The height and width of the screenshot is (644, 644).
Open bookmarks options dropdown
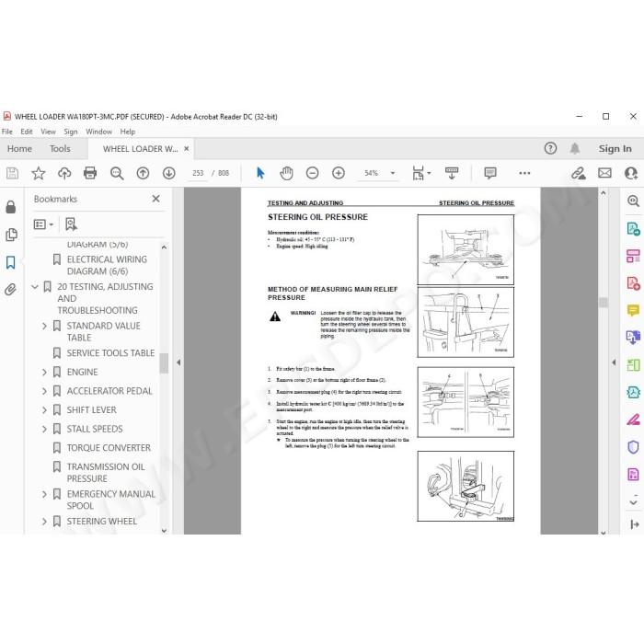click(x=43, y=224)
